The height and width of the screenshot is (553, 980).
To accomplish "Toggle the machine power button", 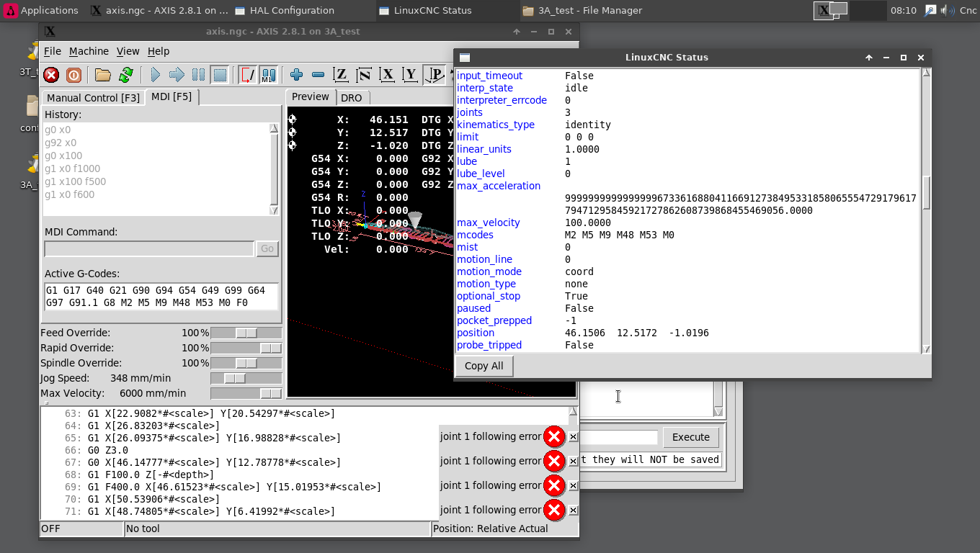I will (73, 75).
